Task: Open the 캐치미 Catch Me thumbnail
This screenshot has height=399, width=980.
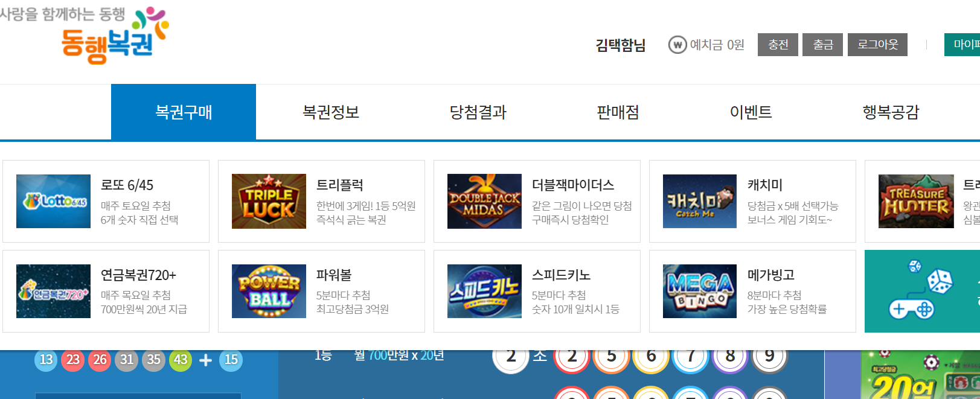Action: click(x=700, y=201)
